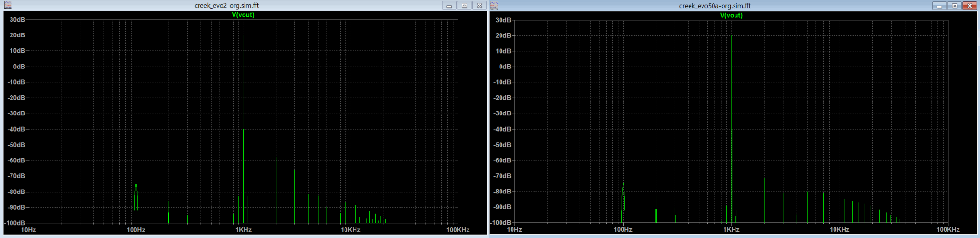Select the V(vout) trace label in the evo50a window
Image resolution: width=980 pixels, height=238 pixels.
(x=731, y=15)
